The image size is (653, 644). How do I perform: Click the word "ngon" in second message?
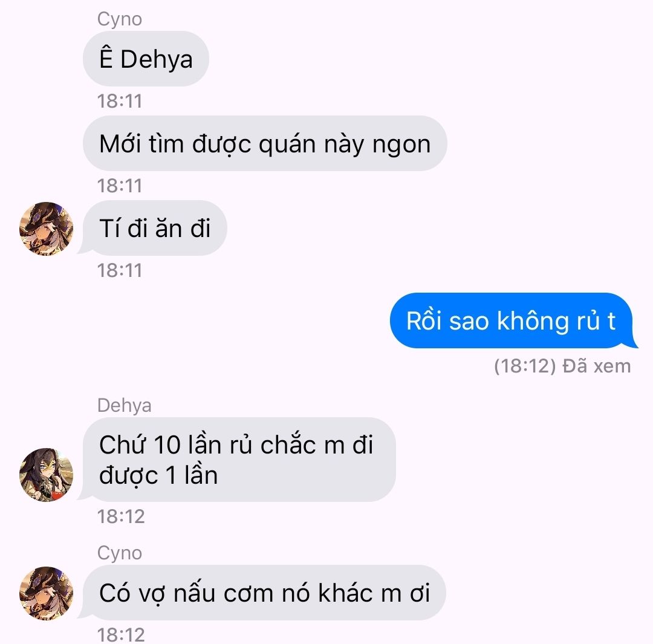[x=401, y=145]
